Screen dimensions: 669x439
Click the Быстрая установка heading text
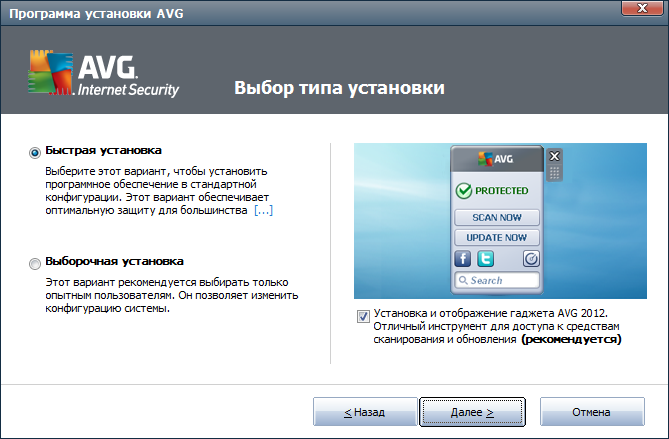click(103, 151)
